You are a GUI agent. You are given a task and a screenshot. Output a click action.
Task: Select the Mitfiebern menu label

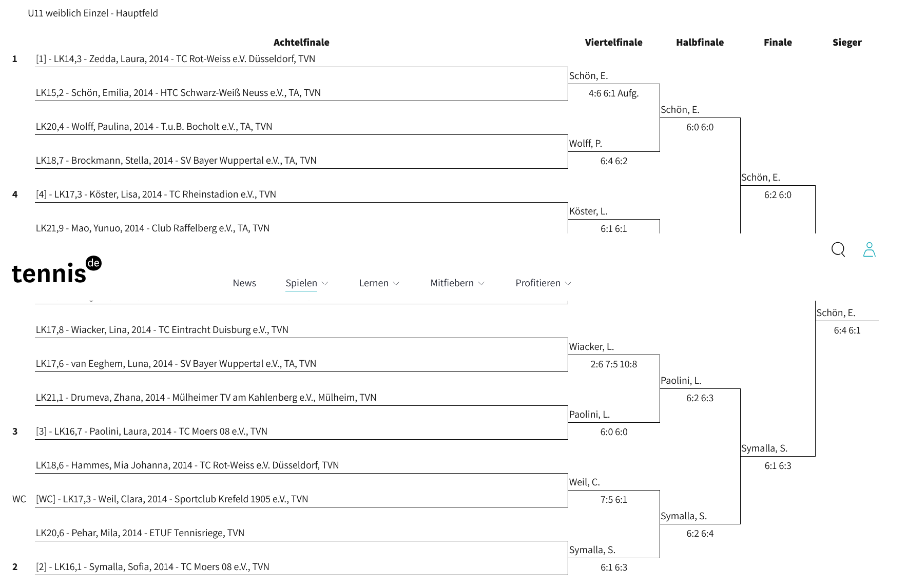point(452,283)
